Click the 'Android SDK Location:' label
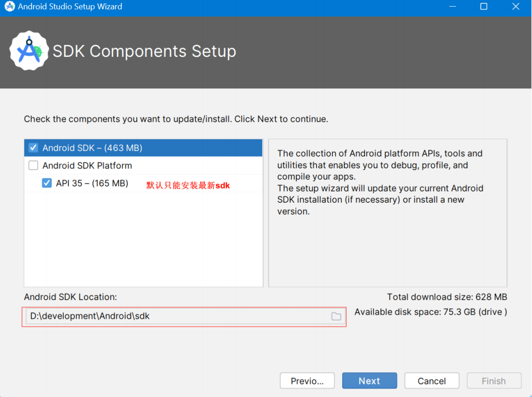The height and width of the screenshot is (397, 532). click(70, 297)
